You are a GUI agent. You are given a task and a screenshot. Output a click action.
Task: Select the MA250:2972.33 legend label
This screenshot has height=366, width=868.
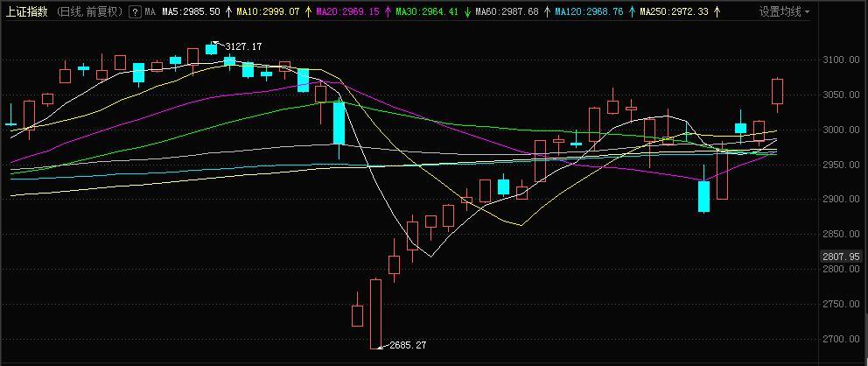click(x=674, y=11)
